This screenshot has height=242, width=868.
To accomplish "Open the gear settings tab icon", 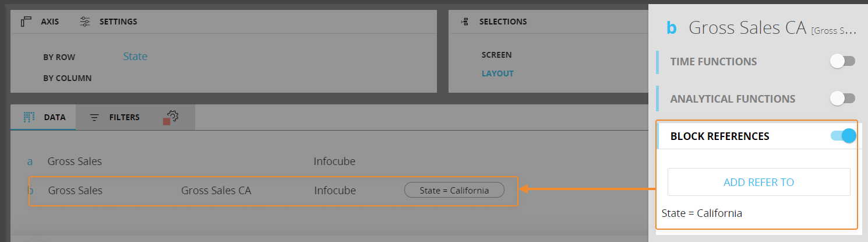I will point(172,117).
